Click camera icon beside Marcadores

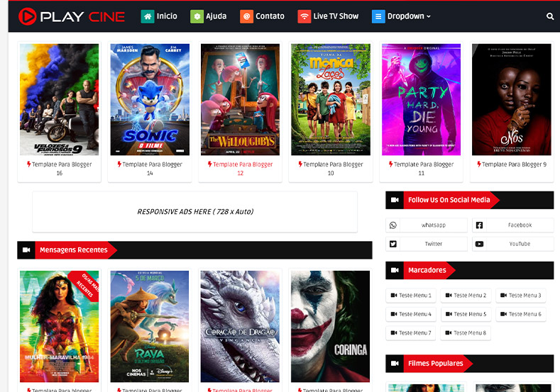[x=395, y=270]
